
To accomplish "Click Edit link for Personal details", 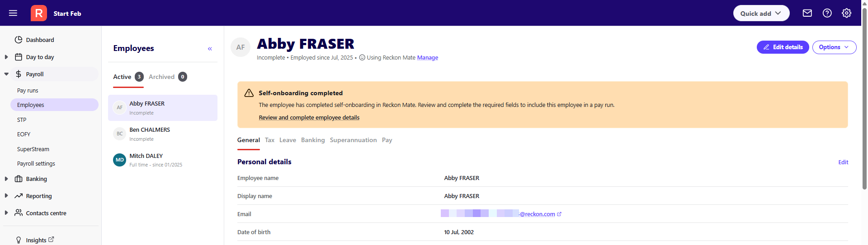I will tap(843, 162).
